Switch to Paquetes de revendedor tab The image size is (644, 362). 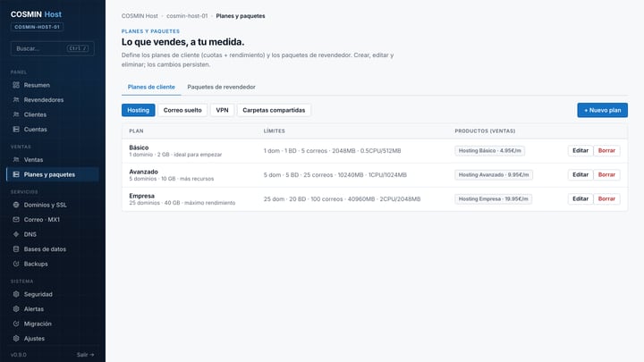click(222, 87)
